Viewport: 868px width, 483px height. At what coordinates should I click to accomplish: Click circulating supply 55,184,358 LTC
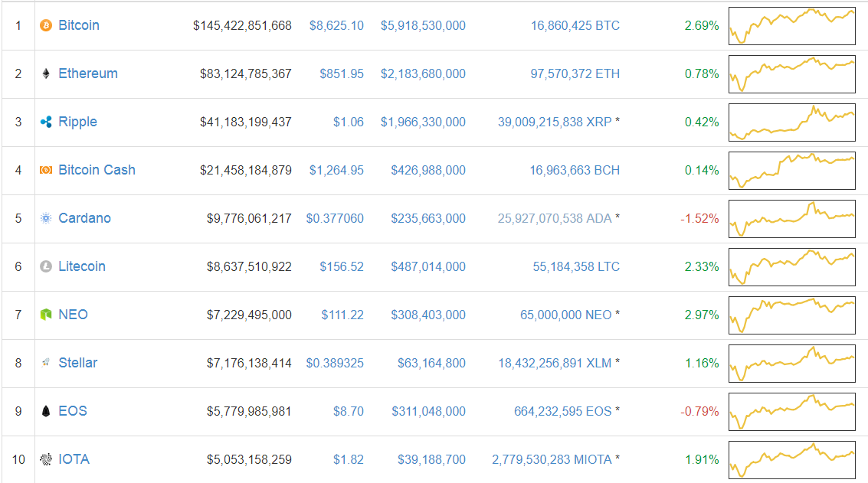pos(576,266)
